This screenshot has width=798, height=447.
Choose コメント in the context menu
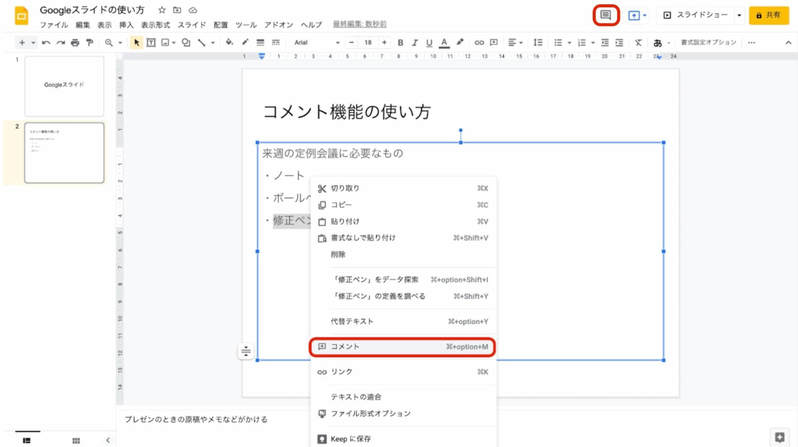click(x=402, y=347)
